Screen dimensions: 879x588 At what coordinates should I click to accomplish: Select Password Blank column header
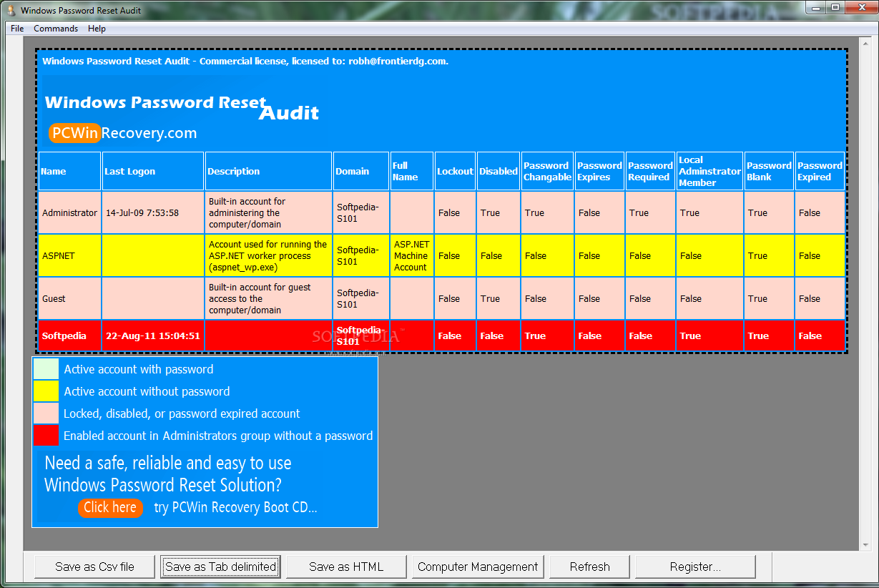770,171
